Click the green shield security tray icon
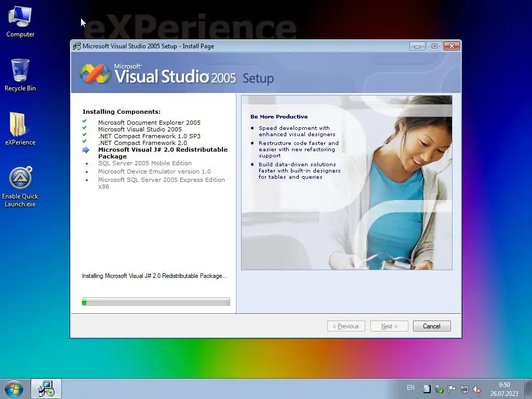 coord(440,389)
